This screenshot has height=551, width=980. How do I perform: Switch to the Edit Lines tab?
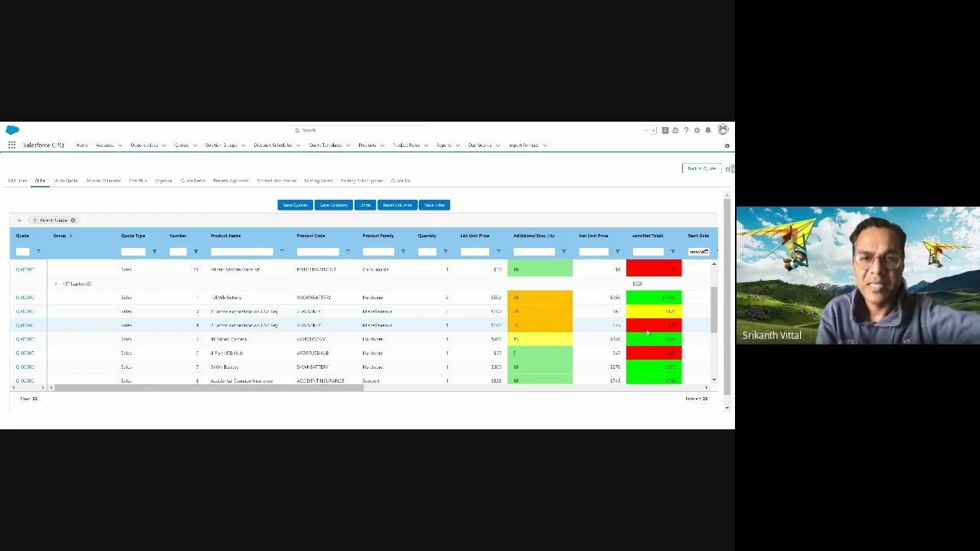pyautogui.click(x=17, y=181)
